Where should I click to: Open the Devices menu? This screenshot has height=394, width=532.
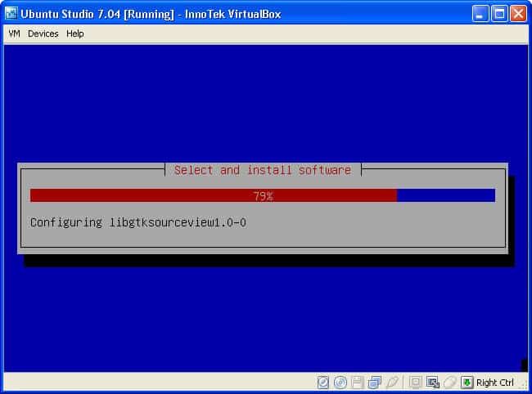[43, 34]
